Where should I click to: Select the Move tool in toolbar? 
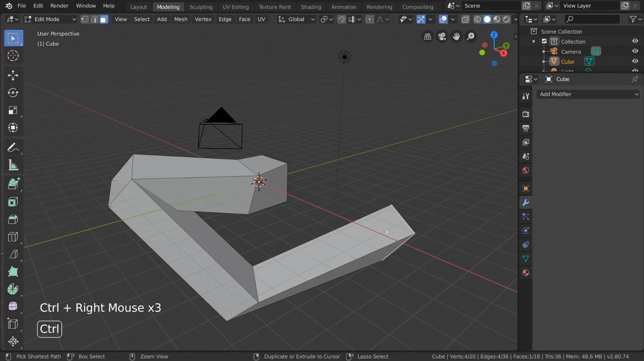coord(13,75)
